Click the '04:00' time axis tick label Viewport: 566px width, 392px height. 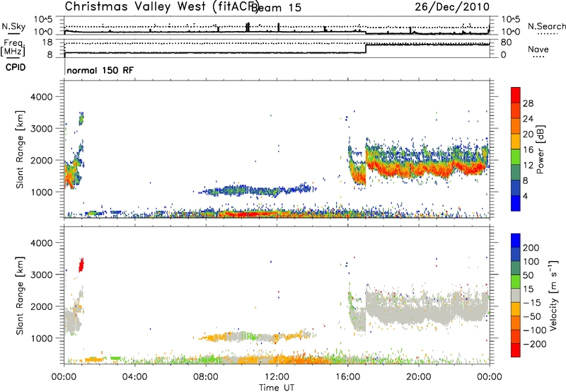[134, 377]
